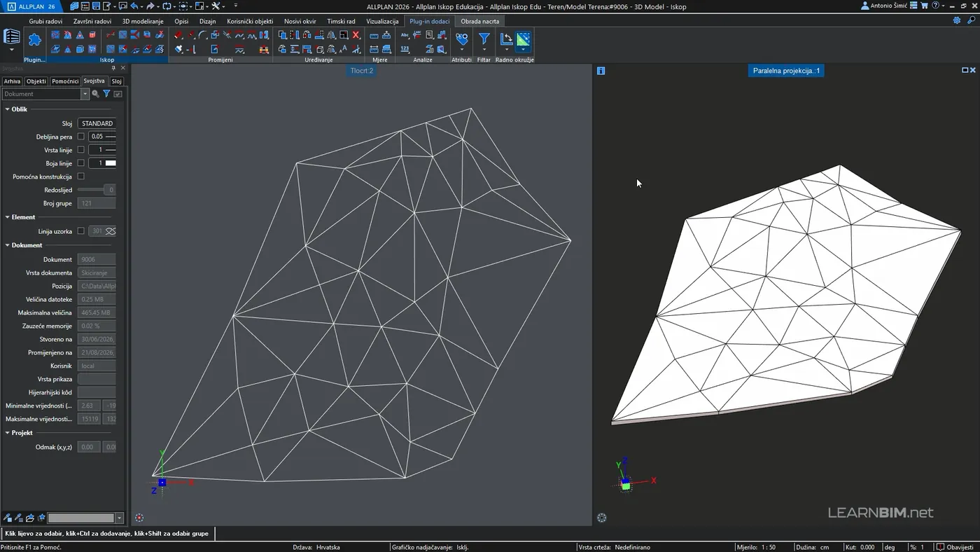The width and height of the screenshot is (980, 552).
Task: Click the info icon of the Paralelna projekcija viewport
Action: point(601,71)
